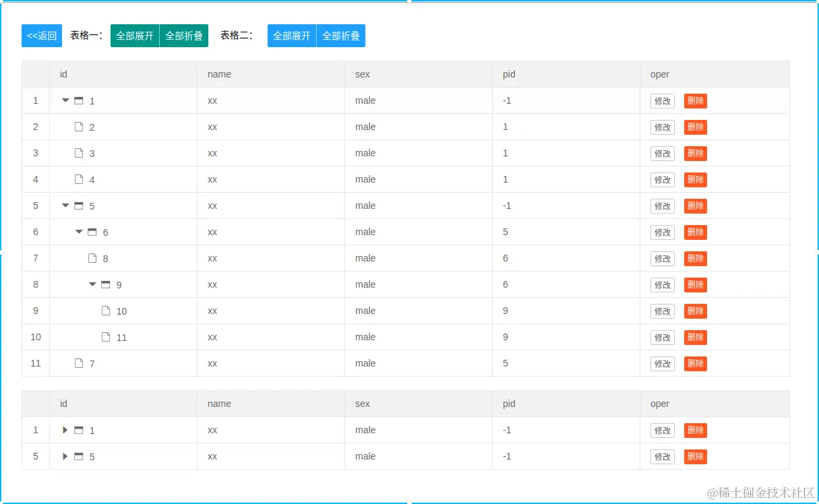Click 全部展开 for 表格一
This screenshot has width=819, height=504.
point(135,36)
